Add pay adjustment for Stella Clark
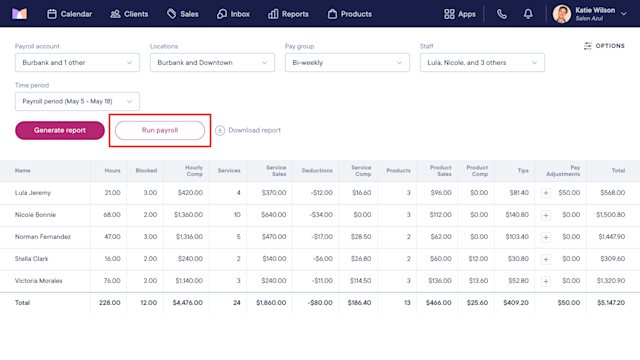Viewport: 640px width, 360px height. [x=546, y=259]
